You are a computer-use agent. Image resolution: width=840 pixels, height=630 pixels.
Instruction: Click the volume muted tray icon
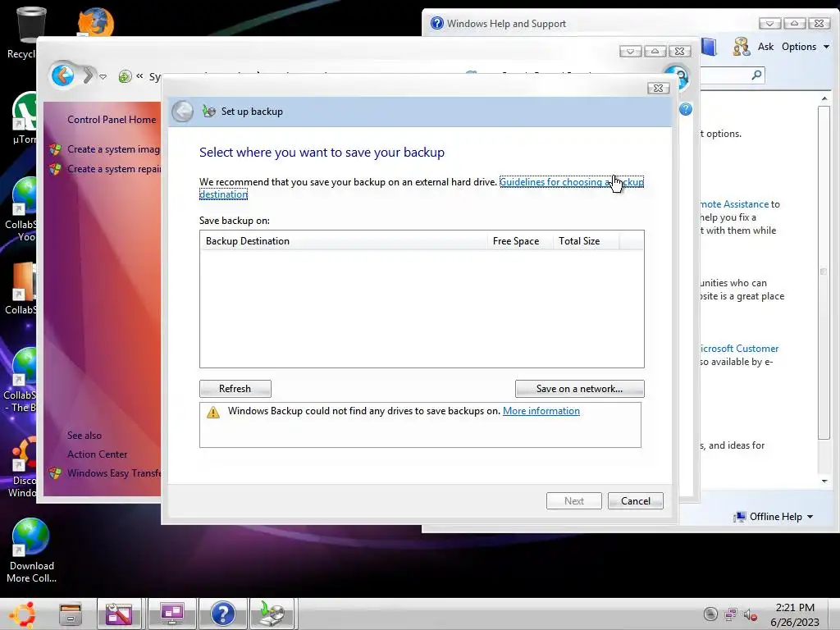point(750,614)
